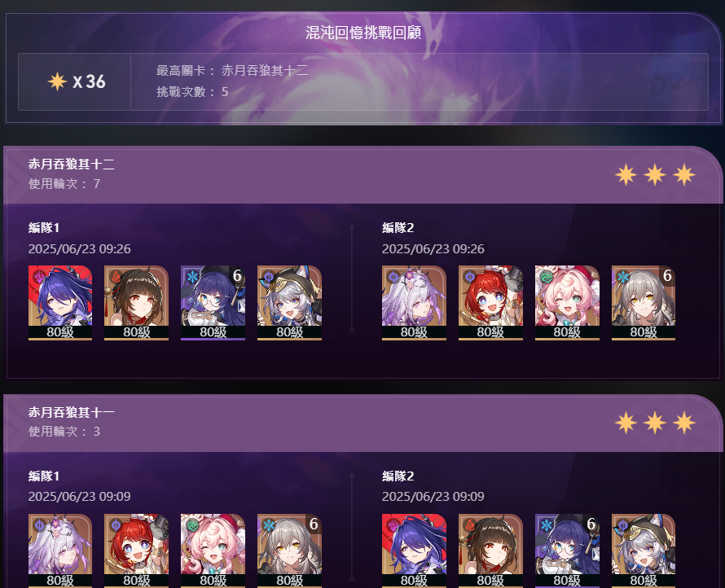Select the brown-haired fire character in stage twelve Team 1
This screenshot has height=588, width=725.
click(x=136, y=303)
